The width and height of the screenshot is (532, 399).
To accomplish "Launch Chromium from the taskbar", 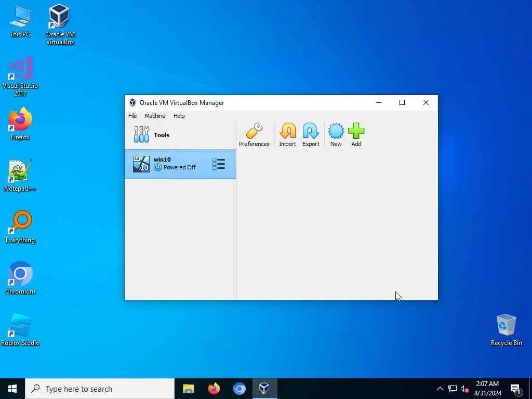I will point(239,389).
